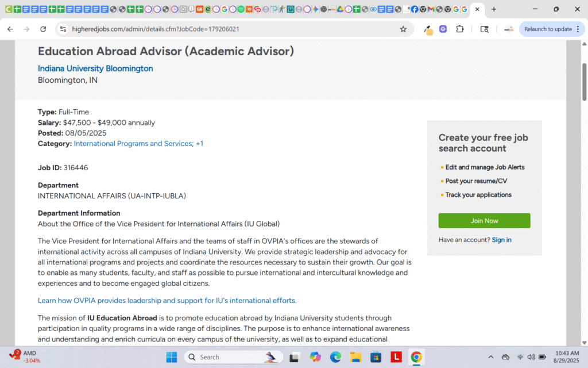The image size is (588, 368).
Task: Open Copilot from the taskbar
Action: point(315,357)
